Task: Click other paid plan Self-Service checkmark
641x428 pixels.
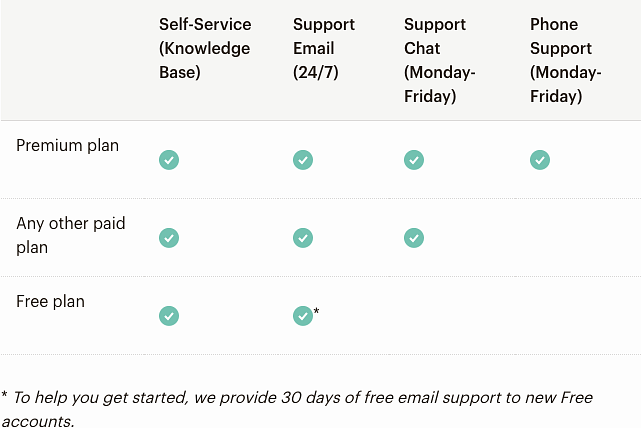Action: [169, 238]
